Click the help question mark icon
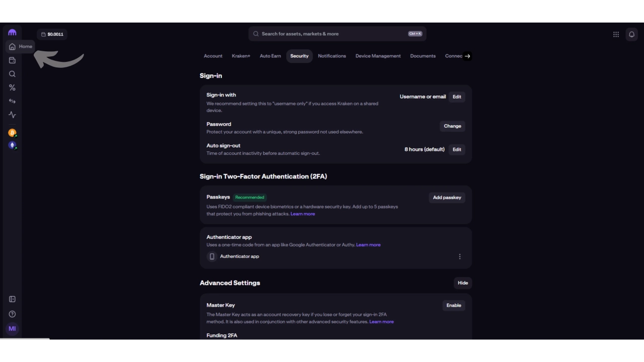Image resolution: width=644 pixels, height=362 pixels. tap(12, 314)
